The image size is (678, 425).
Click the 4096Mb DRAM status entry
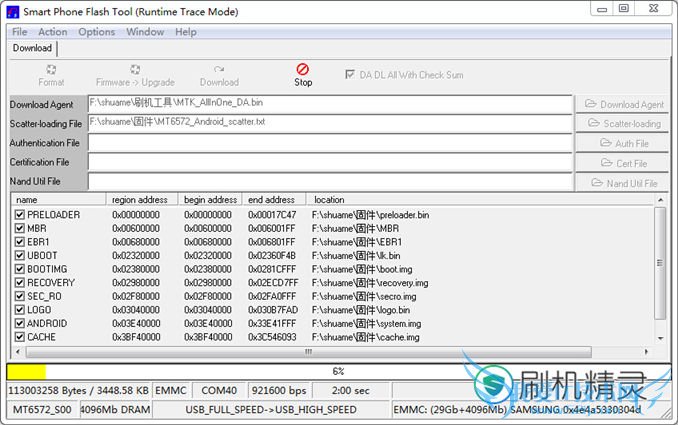115,409
